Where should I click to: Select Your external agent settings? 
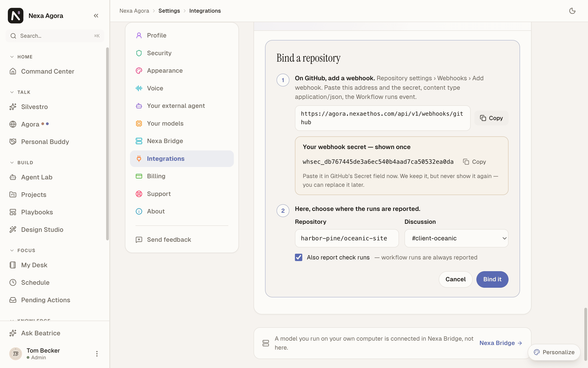[x=182, y=106]
